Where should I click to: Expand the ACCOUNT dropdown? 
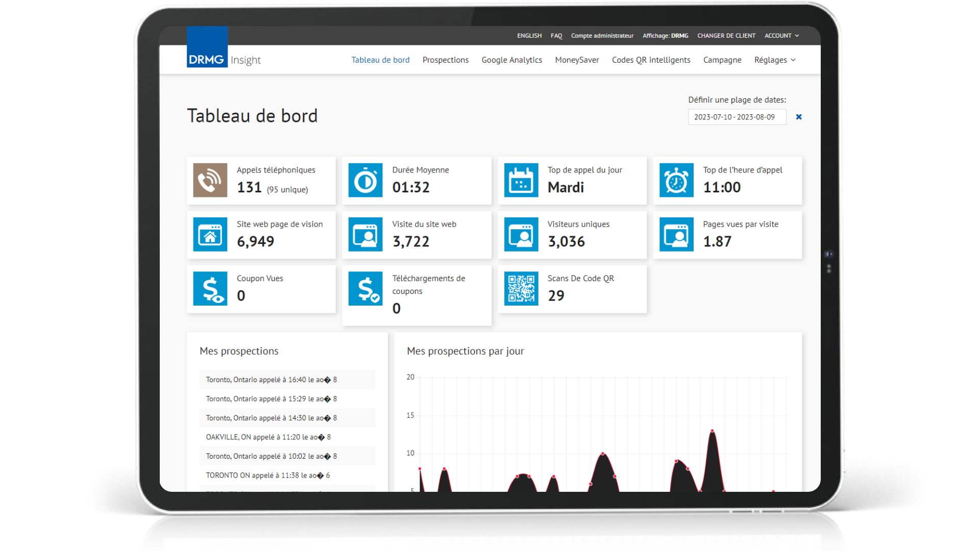[781, 36]
